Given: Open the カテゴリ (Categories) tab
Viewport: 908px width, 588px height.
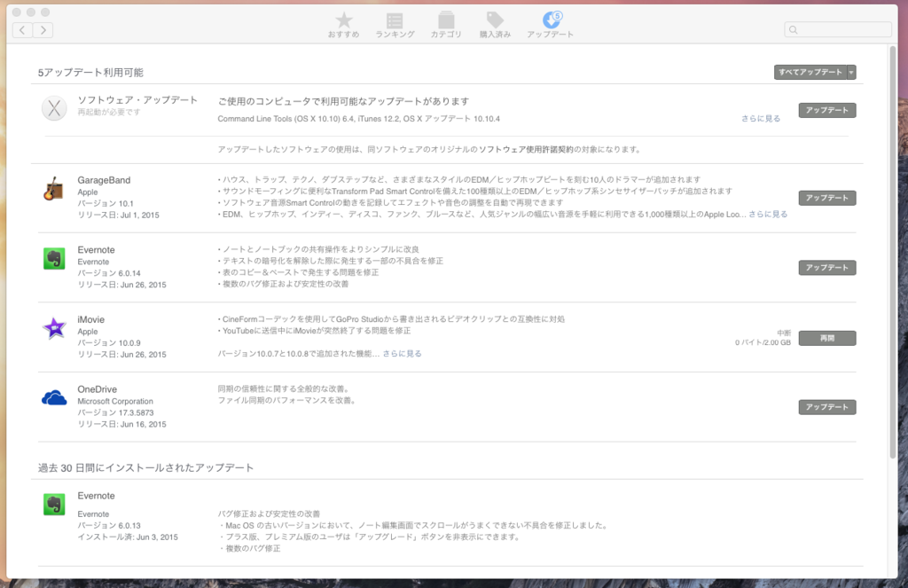Looking at the screenshot, I should click(446, 26).
